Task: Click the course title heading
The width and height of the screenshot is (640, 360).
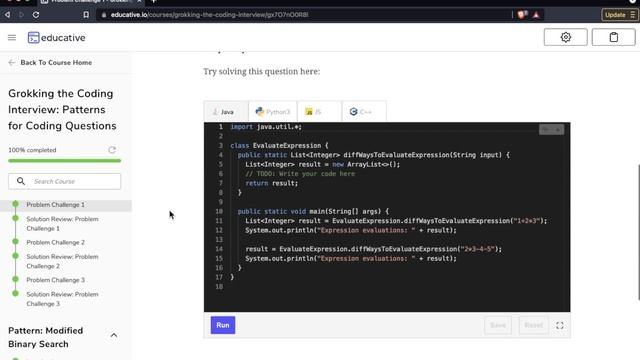Action: [x=62, y=110]
